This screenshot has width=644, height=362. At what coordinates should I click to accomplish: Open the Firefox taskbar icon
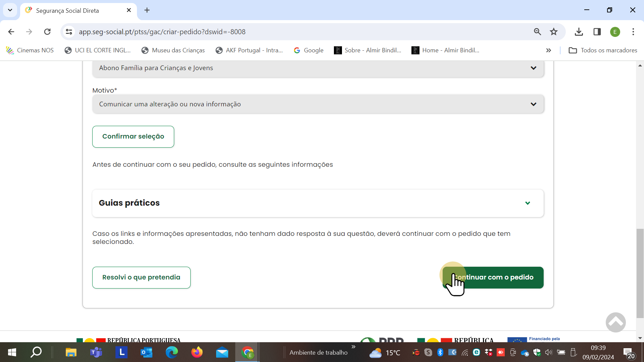(x=197, y=352)
